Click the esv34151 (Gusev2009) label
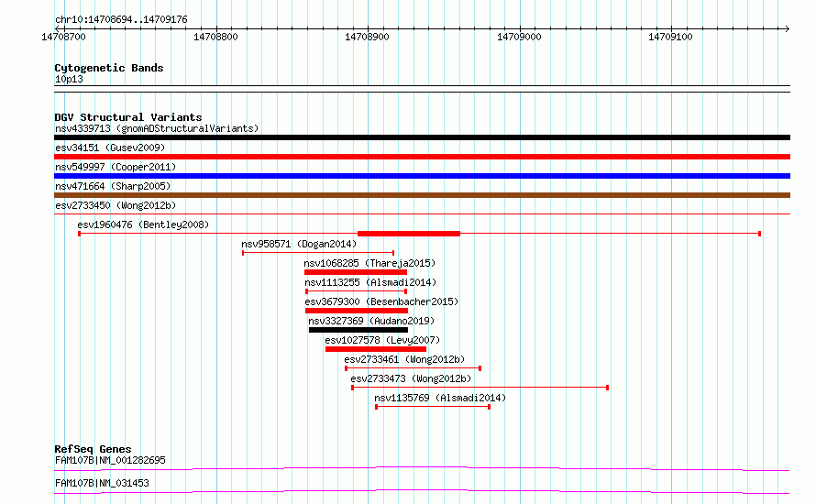This screenshot has height=504, width=816. (x=110, y=148)
